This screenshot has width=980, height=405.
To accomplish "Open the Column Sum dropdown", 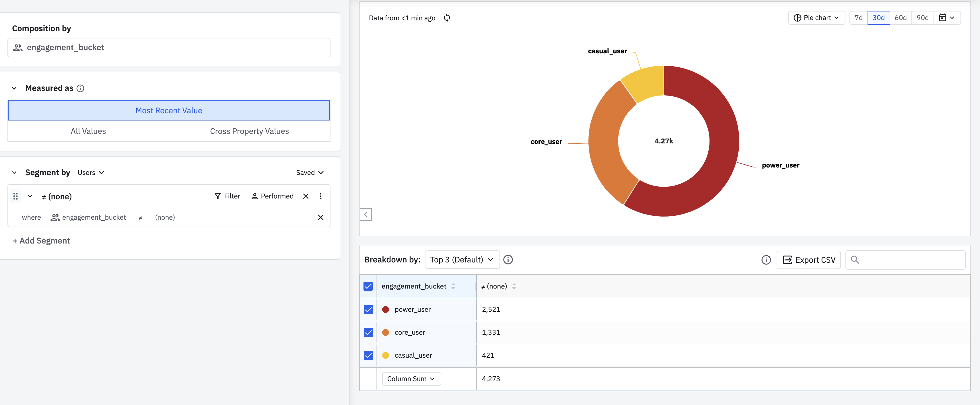I will point(411,379).
